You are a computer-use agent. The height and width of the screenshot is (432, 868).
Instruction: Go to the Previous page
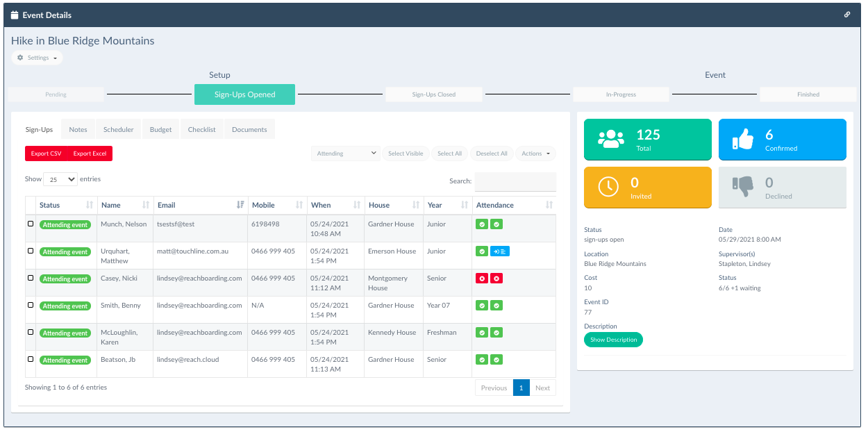494,388
